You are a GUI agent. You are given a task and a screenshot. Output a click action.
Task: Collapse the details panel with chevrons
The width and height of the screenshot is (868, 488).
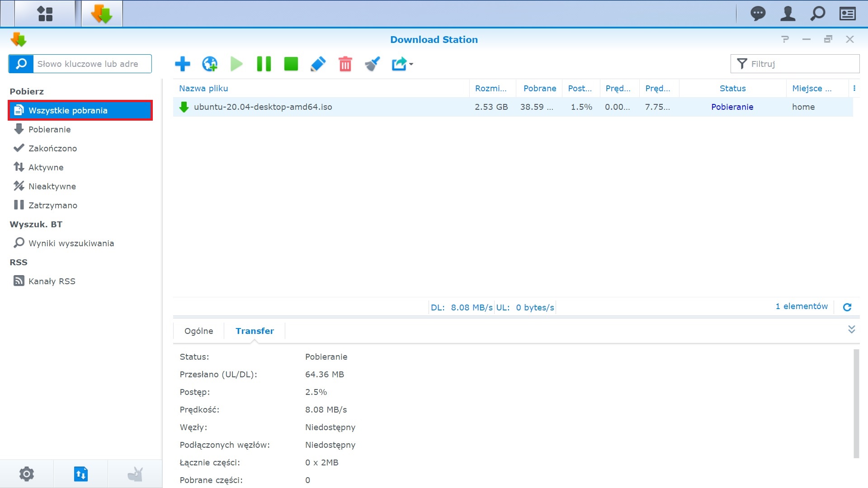(851, 329)
